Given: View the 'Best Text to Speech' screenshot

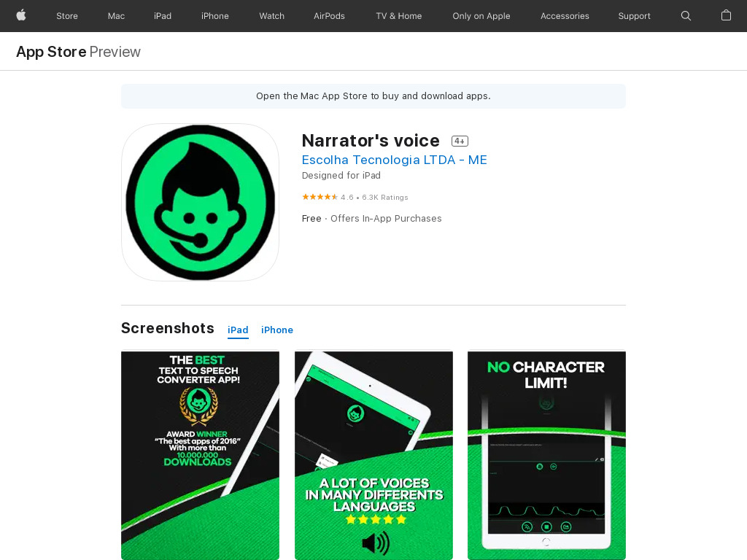Looking at the screenshot, I should pyautogui.click(x=200, y=455).
